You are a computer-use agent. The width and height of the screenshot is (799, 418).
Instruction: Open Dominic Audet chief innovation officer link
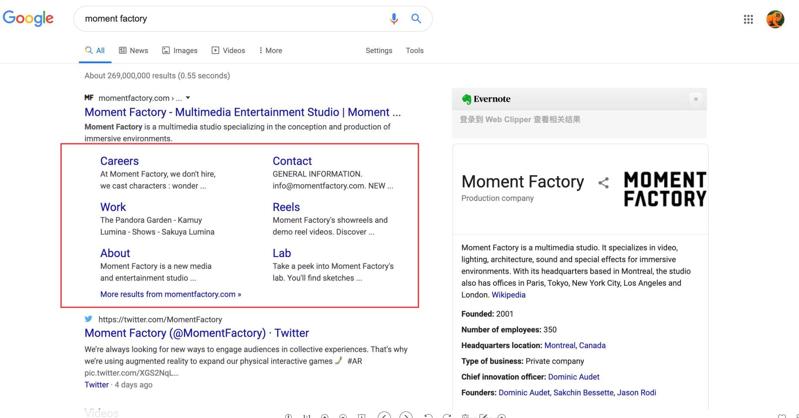tap(574, 377)
